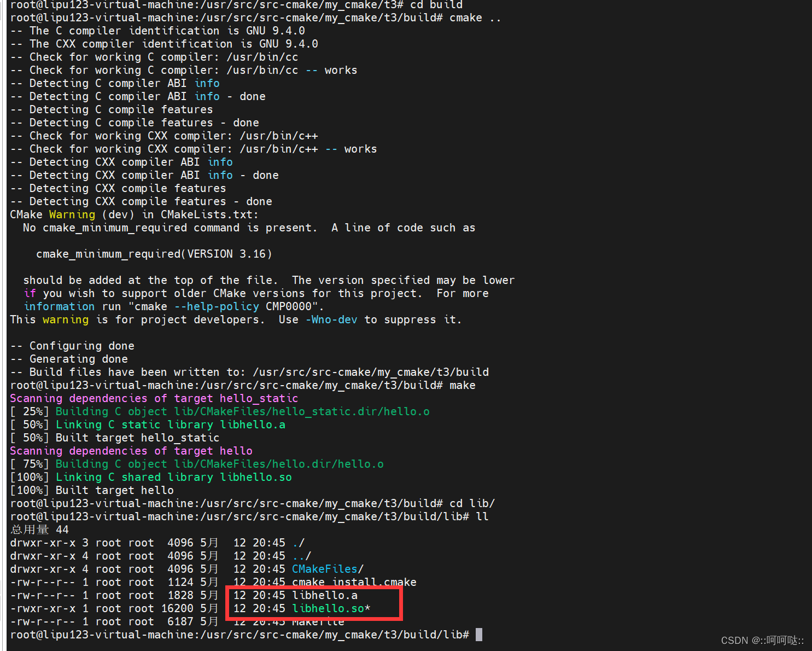Click 'The CXX compiler identification is GNU 9.4.0'
812x651 pixels.
click(174, 44)
